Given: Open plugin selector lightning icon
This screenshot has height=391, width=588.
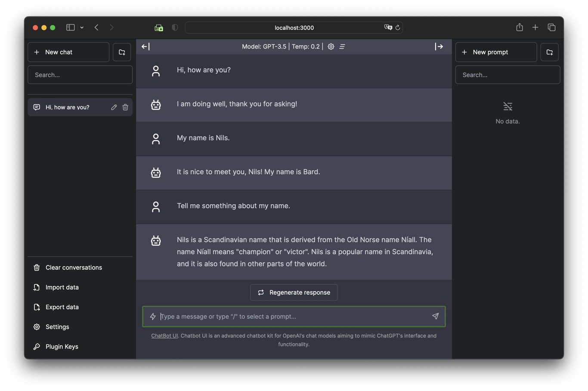Looking at the screenshot, I should [x=153, y=317].
